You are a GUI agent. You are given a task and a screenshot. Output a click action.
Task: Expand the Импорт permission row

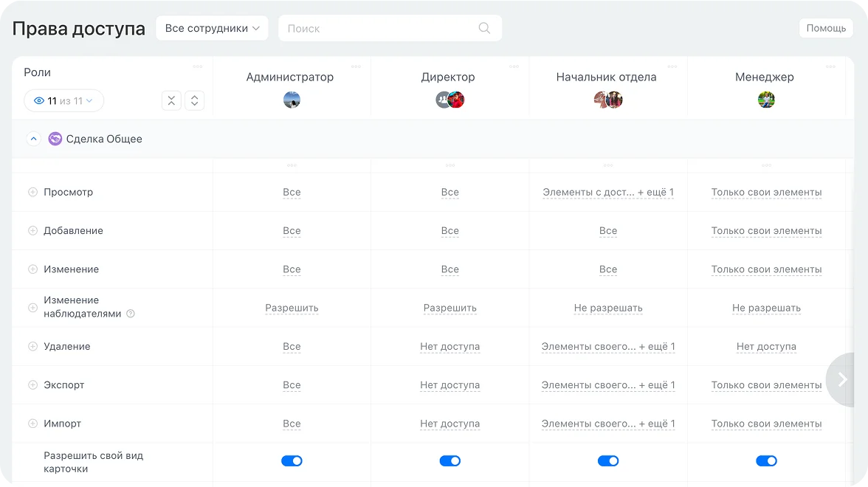32,424
